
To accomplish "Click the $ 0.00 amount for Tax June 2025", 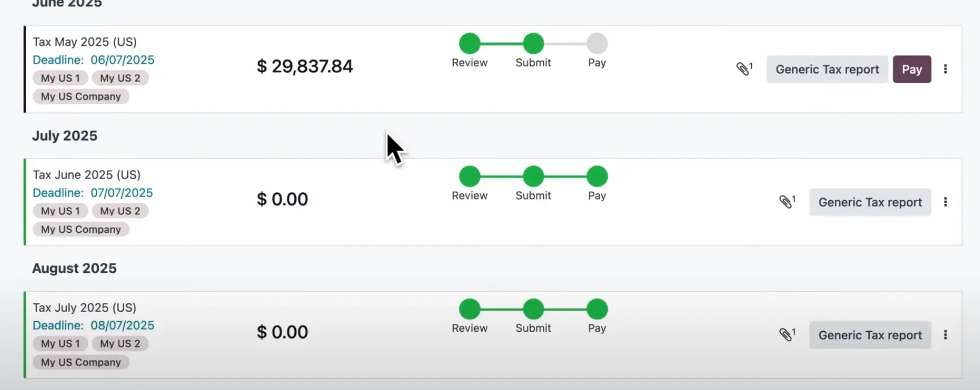I will pyautogui.click(x=282, y=199).
